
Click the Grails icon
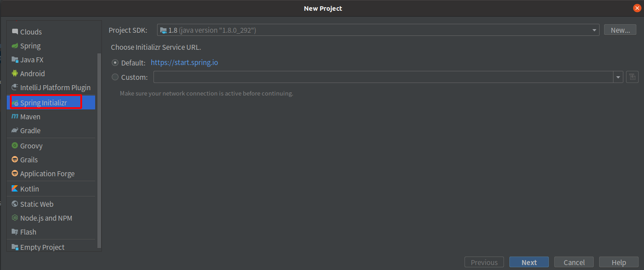15,160
